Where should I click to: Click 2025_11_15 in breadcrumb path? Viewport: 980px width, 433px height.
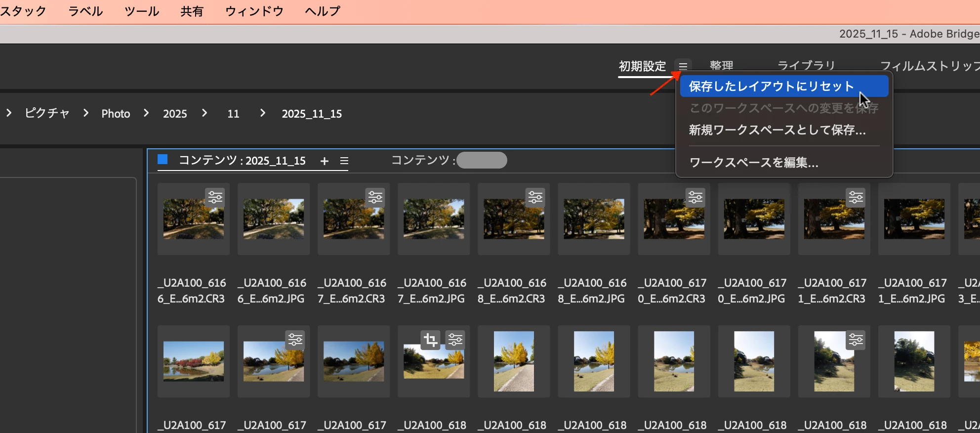(312, 114)
